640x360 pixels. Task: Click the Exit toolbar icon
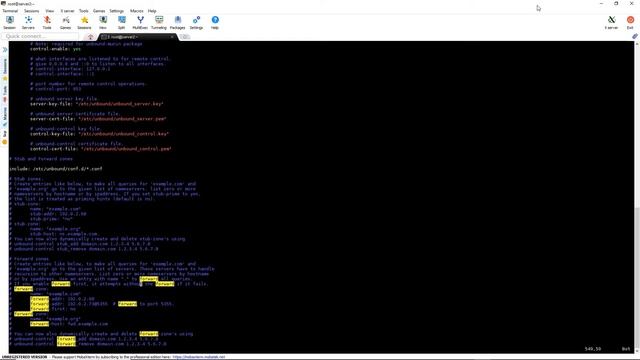pyautogui.click(x=630, y=22)
